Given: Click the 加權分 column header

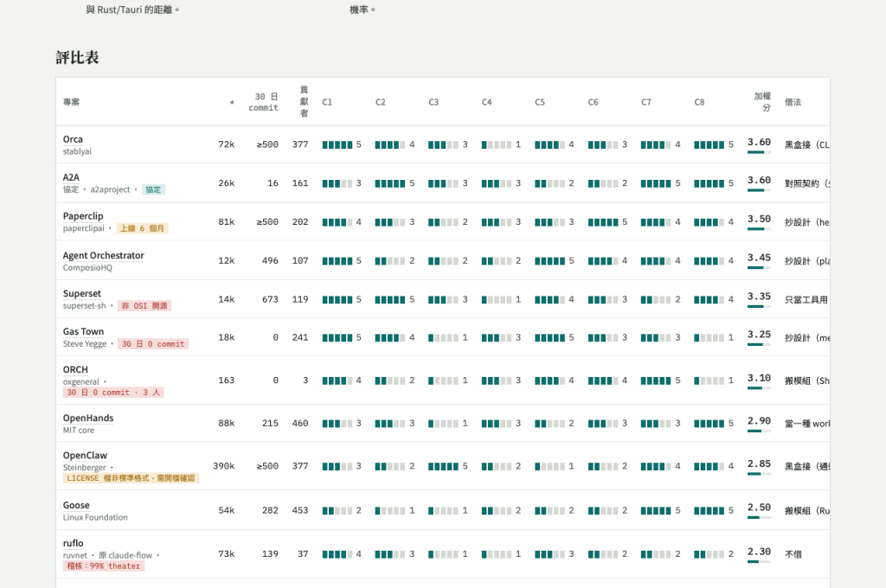Looking at the screenshot, I should [762, 102].
